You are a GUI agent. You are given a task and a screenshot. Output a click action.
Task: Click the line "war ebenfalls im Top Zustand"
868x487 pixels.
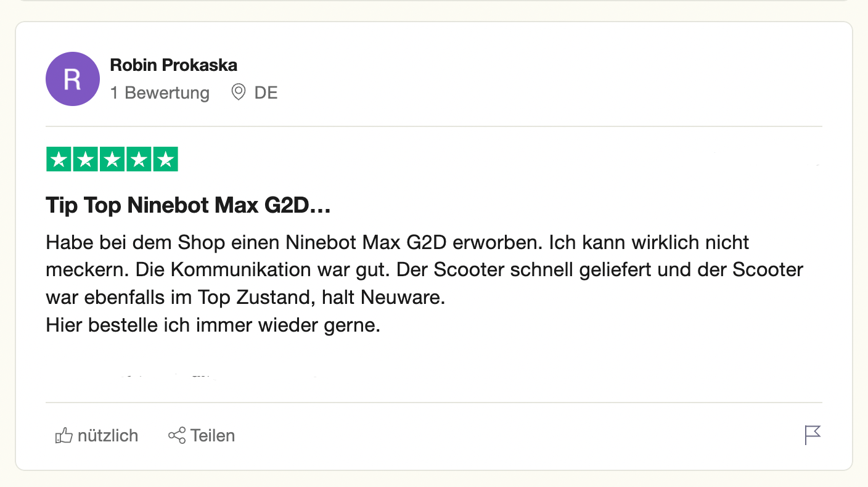click(245, 298)
